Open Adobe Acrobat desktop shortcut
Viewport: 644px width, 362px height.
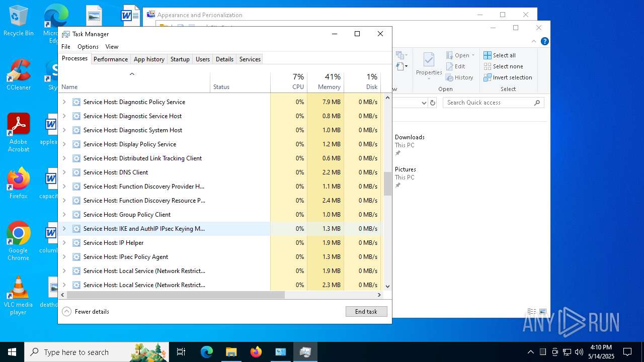pyautogui.click(x=19, y=133)
